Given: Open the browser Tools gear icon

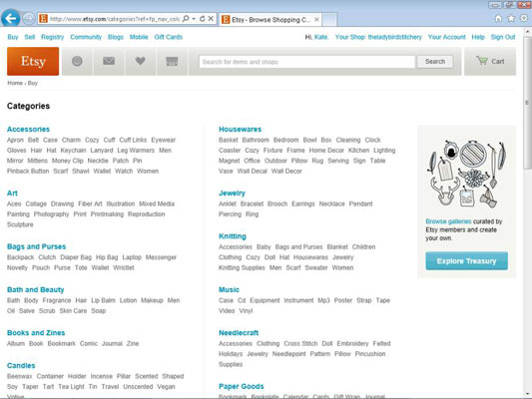Looking at the screenshot, I should tap(524, 19).
